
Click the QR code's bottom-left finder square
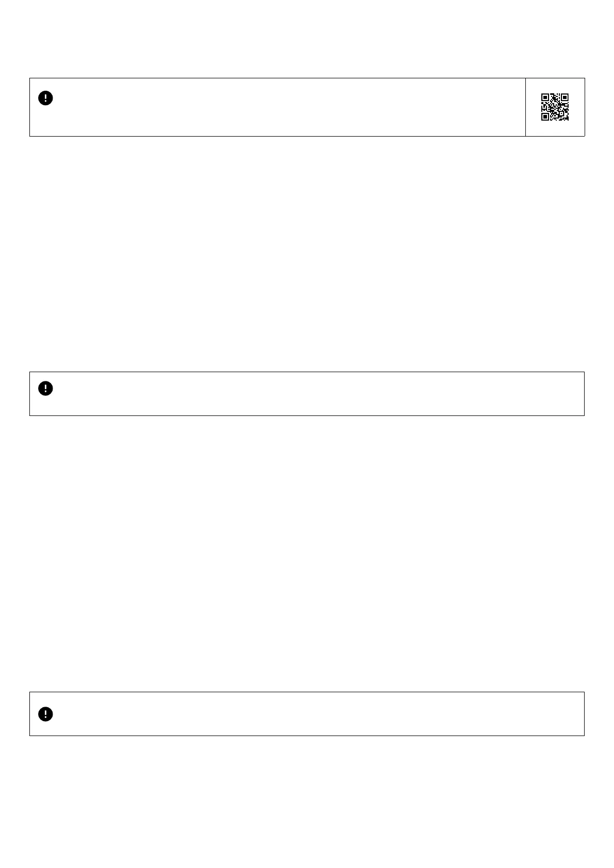tap(545, 117)
